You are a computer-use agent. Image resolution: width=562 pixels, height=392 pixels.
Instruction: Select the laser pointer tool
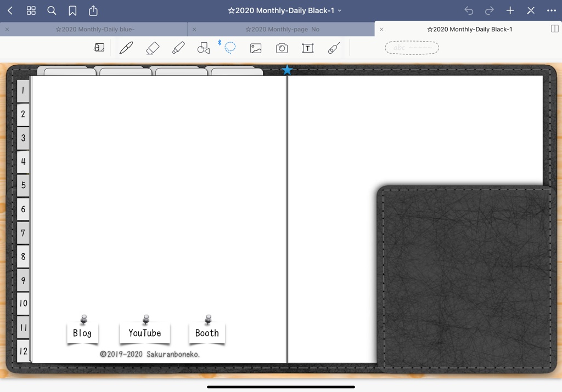(x=334, y=48)
